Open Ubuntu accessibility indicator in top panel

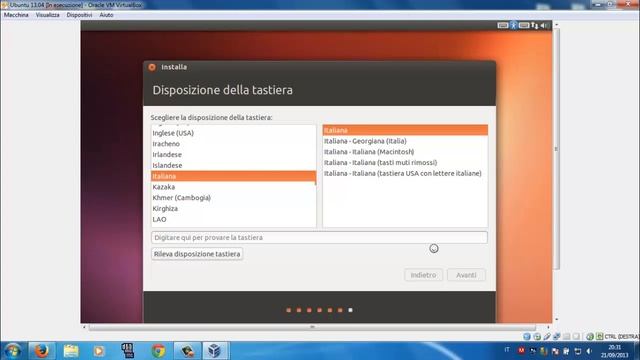[x=513, y=25]
